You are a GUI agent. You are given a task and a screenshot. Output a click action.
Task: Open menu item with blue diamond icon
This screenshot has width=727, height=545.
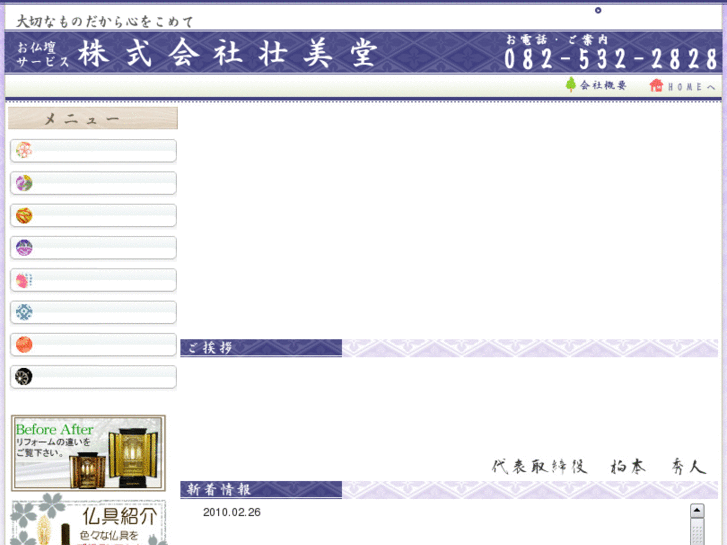click(93, 312)
